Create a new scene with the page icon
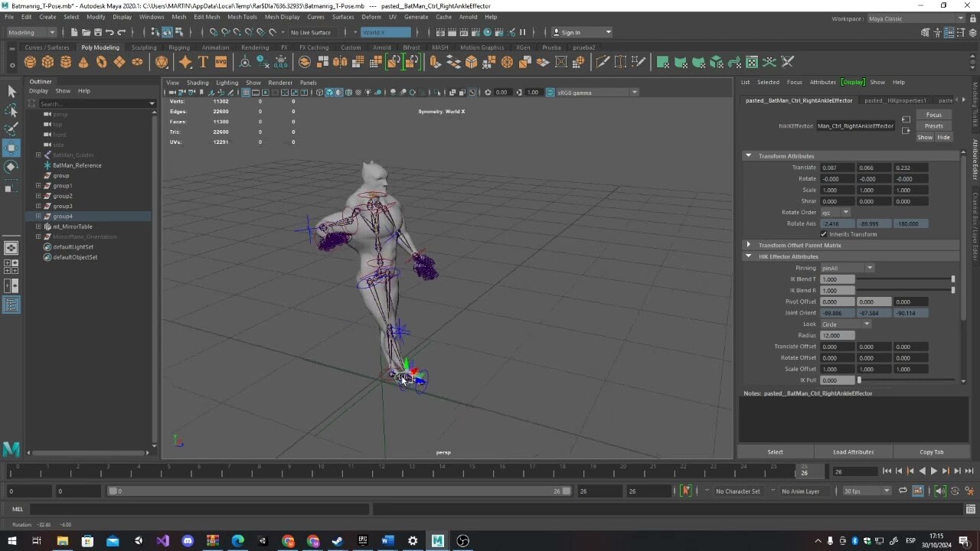The height and width of the screenshot is (551, 980). pos(74,32)
